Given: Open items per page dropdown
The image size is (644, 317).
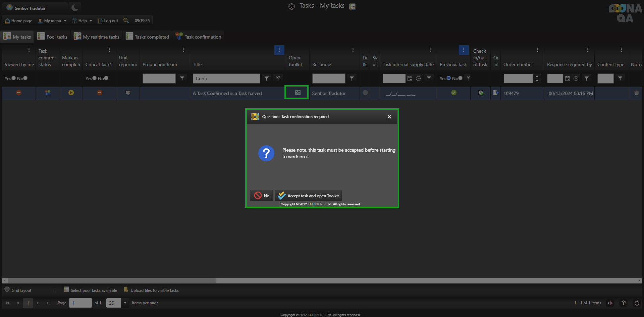Looking at the screenshot, I should pyautogui.click(x=125, y=303).
